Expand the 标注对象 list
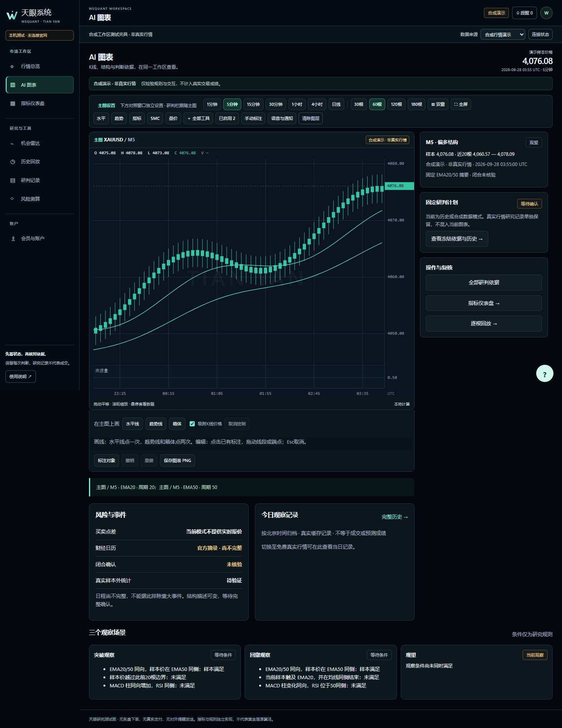This screenshot has width=562, height=728. [107, 460]
